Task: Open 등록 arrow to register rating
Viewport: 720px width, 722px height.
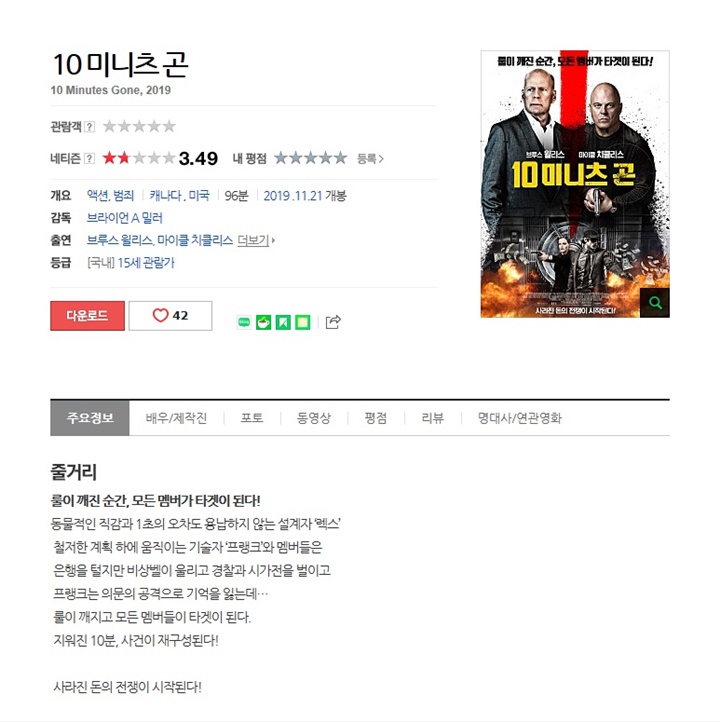Action: tap(370, 159)
